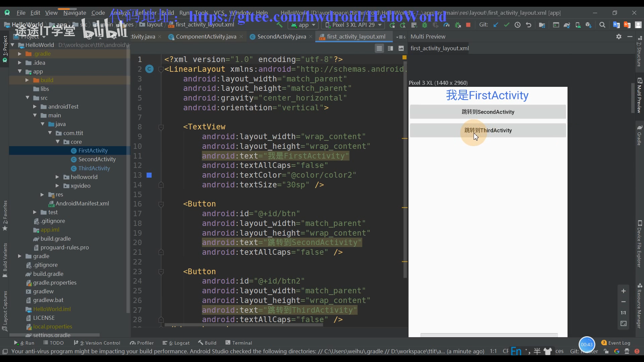Screen dimensions: 644x362
Task: Click Attach Debugger to Android Process icon
Action: click(x=458, y=25)
